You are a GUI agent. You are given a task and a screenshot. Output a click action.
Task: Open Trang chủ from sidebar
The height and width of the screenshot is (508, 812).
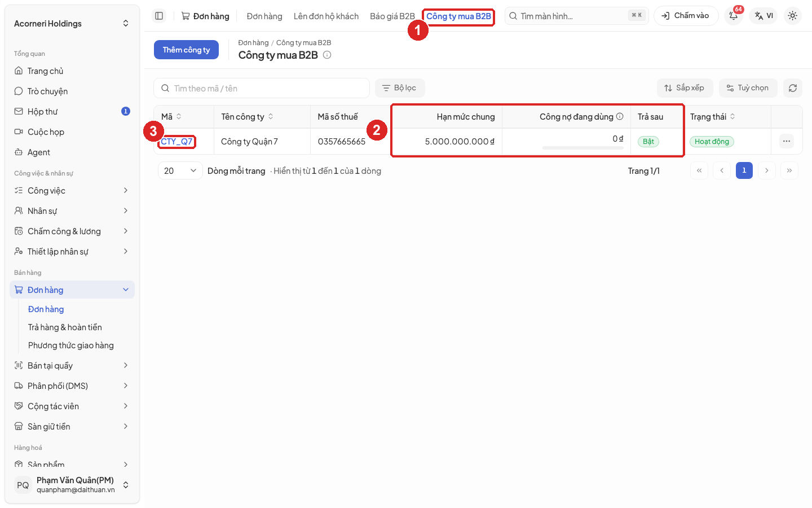72,71
